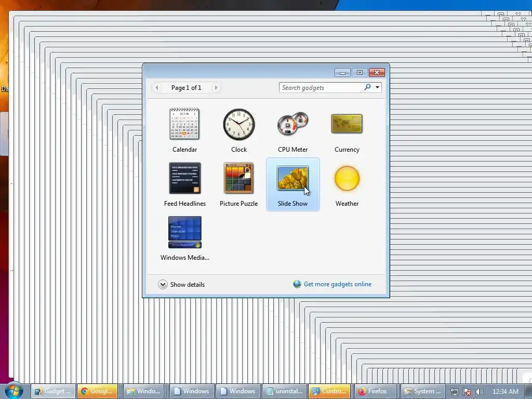Go to the next gadget page
This screenshot has width=532, height=399.
pos(216,87)
